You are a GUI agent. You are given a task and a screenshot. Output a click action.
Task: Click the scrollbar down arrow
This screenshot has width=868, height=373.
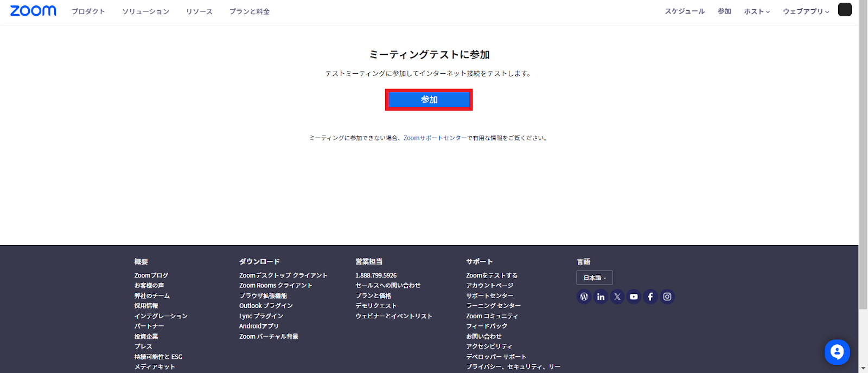[863, 369]
